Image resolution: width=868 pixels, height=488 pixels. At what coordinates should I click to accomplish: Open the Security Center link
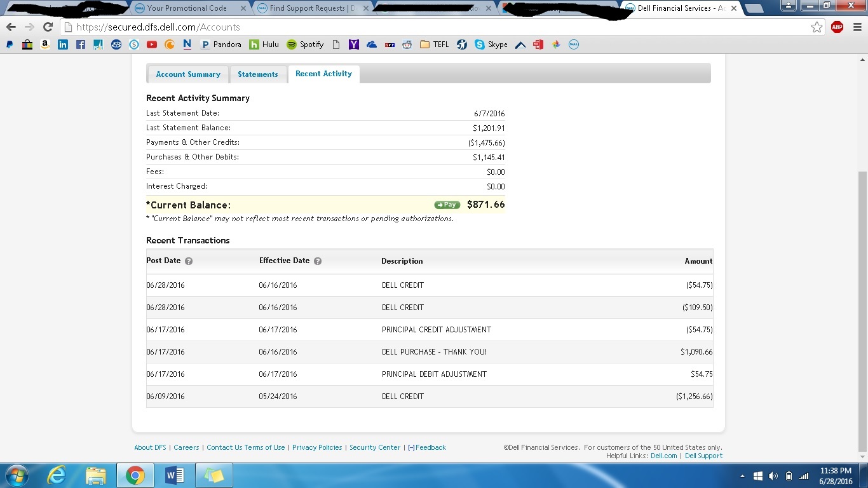coord(375,447)
